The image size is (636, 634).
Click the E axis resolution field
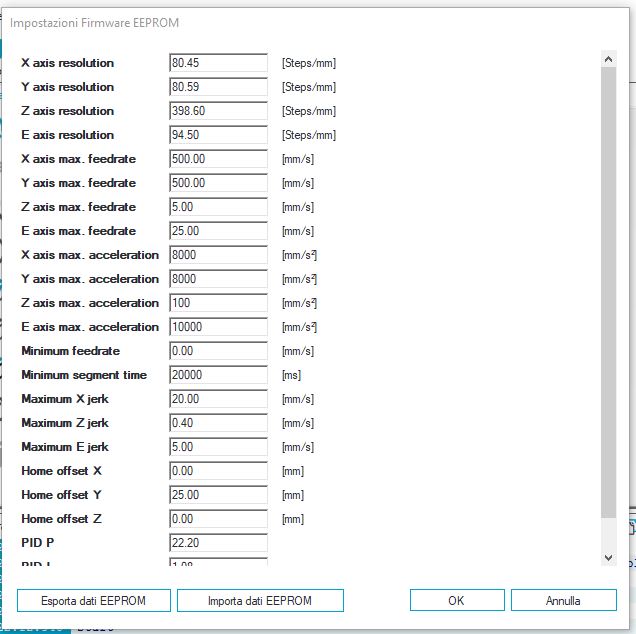tap(218, 135)
